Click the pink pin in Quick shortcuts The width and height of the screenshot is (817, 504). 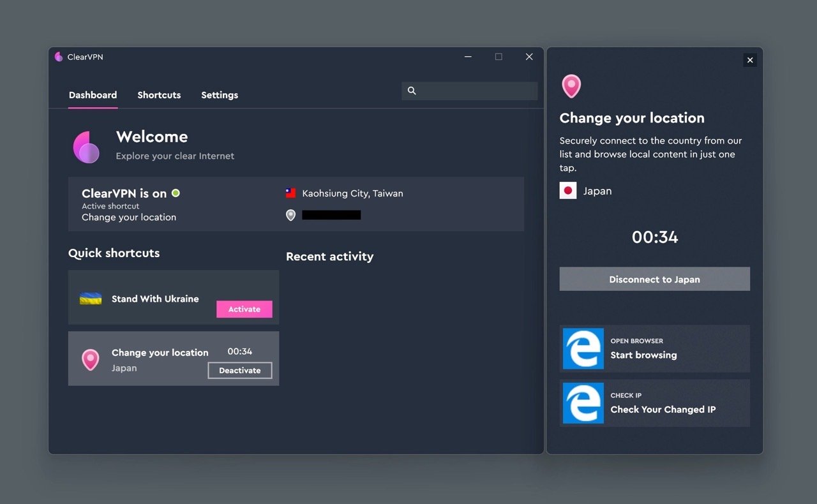tap(90, 360)
